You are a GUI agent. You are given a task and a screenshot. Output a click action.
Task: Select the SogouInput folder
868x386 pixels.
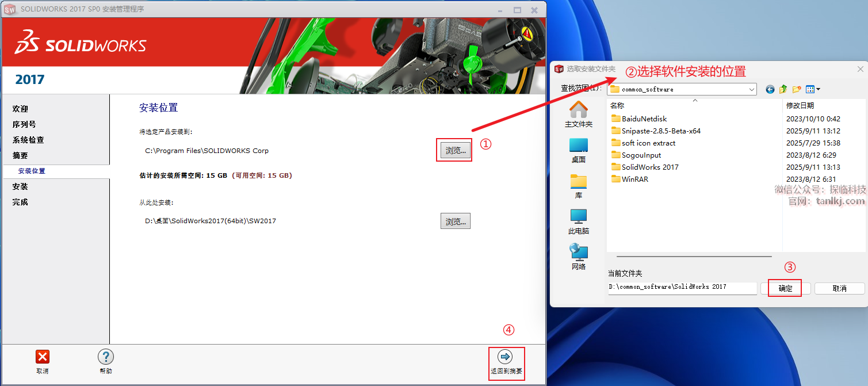[x=636, y=155]
